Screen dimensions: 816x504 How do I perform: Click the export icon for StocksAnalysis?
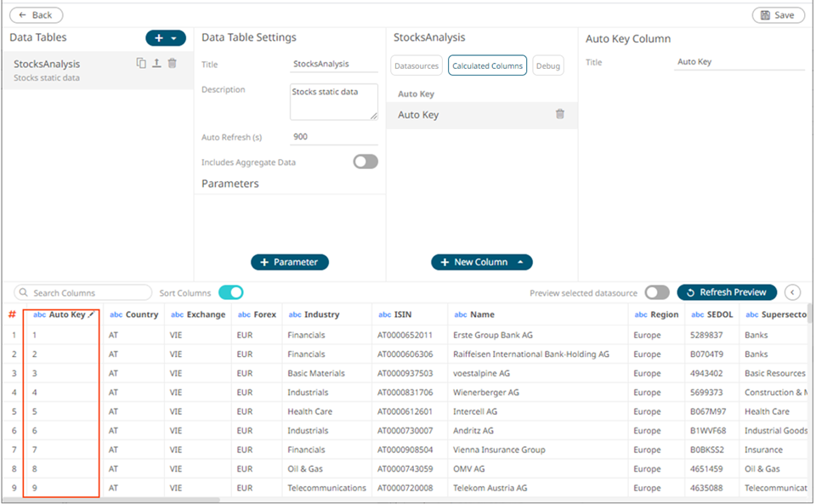[x=156, y=64]
